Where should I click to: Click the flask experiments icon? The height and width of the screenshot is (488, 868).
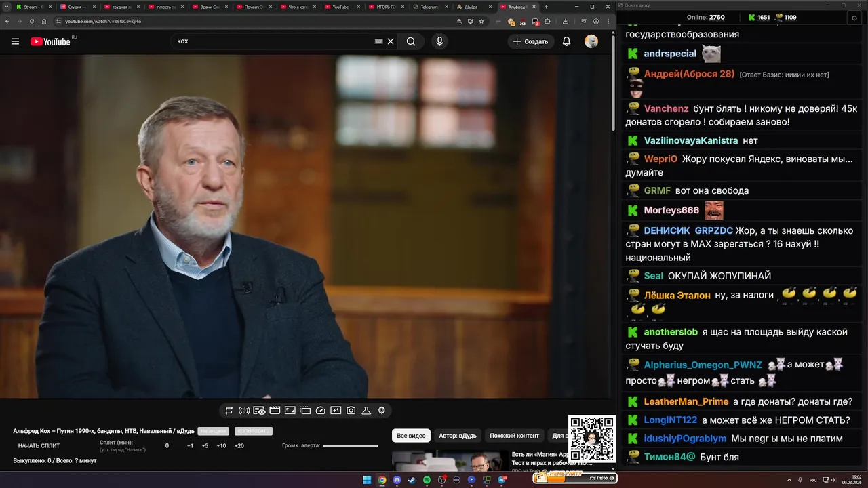pyautogui.click(x=366, y=410)
